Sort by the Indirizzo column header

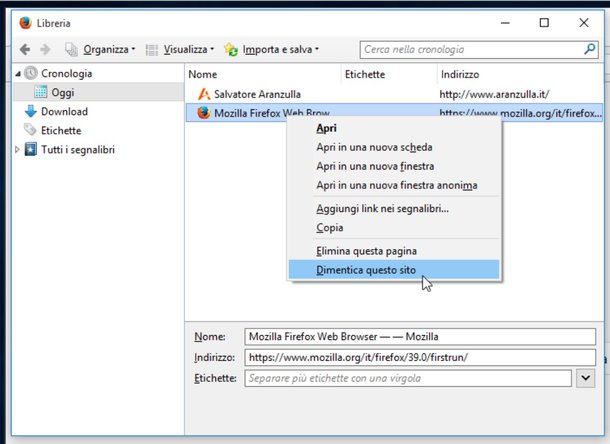pos(521,74)
